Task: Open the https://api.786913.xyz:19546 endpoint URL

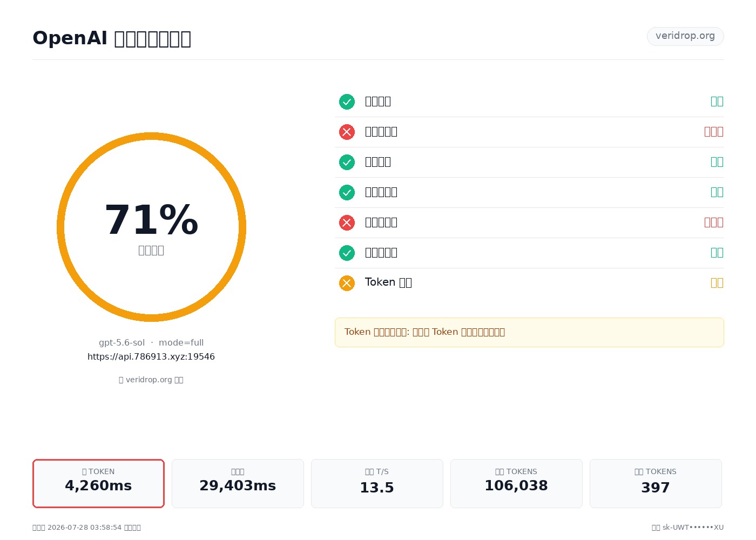Action: point(151,356)
